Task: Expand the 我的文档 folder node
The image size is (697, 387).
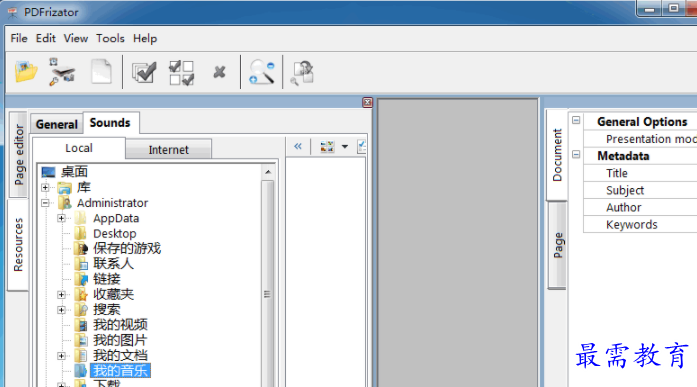Action: click(x=61, y=356)
